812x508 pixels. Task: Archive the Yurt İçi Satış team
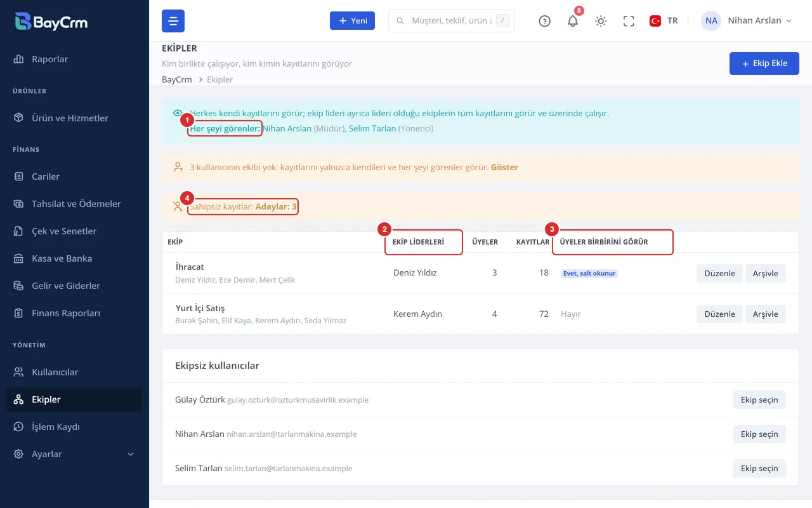[766, 314]
